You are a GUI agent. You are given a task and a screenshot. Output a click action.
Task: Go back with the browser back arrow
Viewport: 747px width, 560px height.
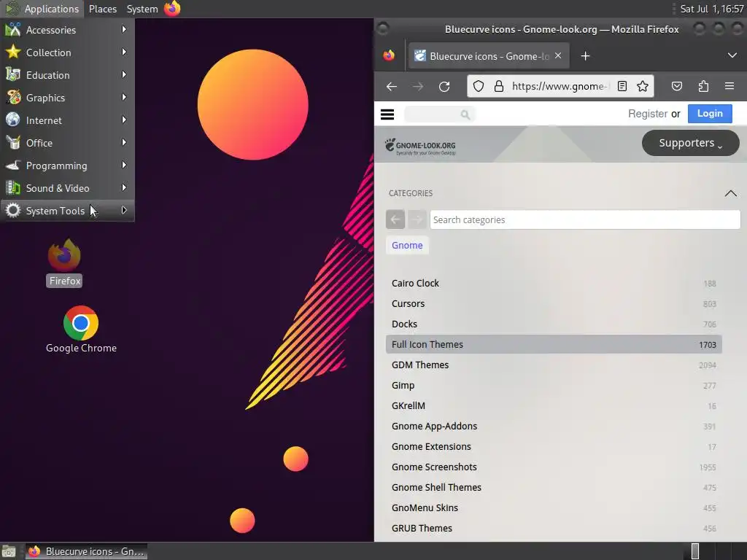[392, 86]
